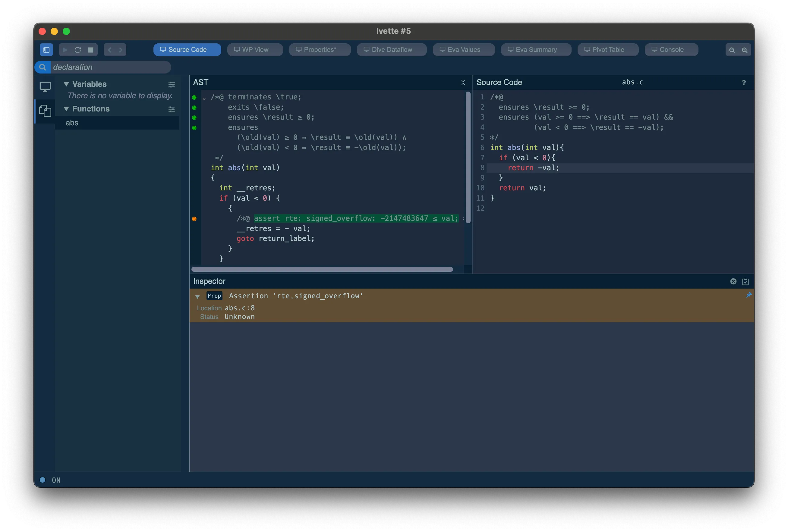Collapse the Functions section
Image resolution: width=788 pixels, height=532 pixels.
pos(66,109)
